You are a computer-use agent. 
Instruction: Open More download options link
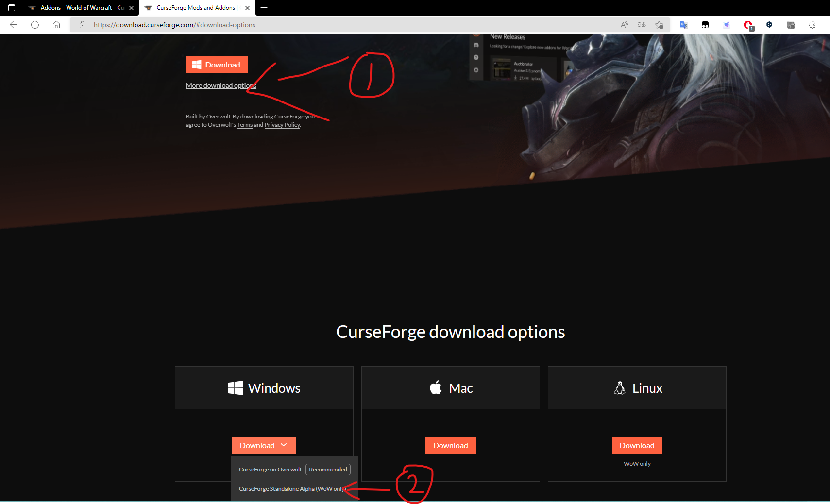click(x=221, y=85)
